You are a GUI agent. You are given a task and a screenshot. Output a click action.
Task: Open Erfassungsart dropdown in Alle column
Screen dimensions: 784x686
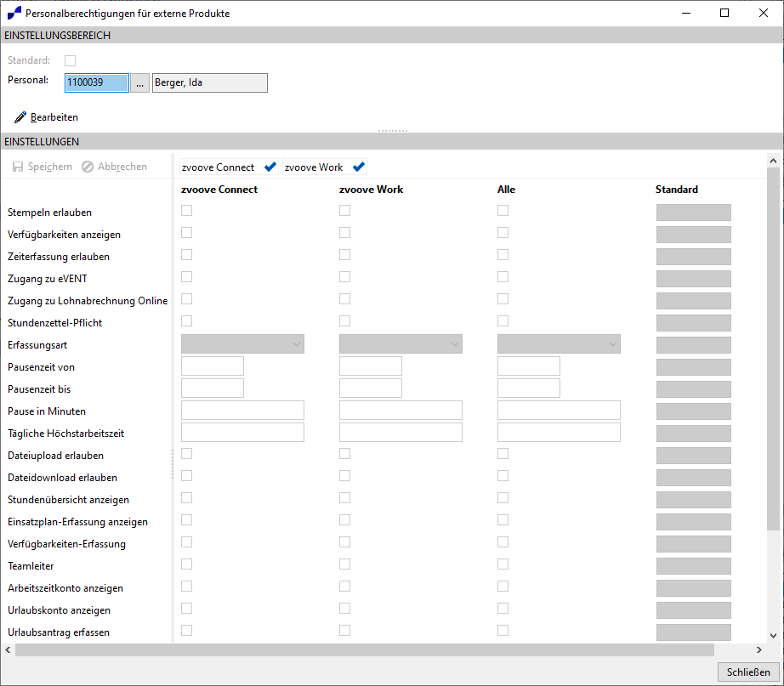tap(559, 344)
